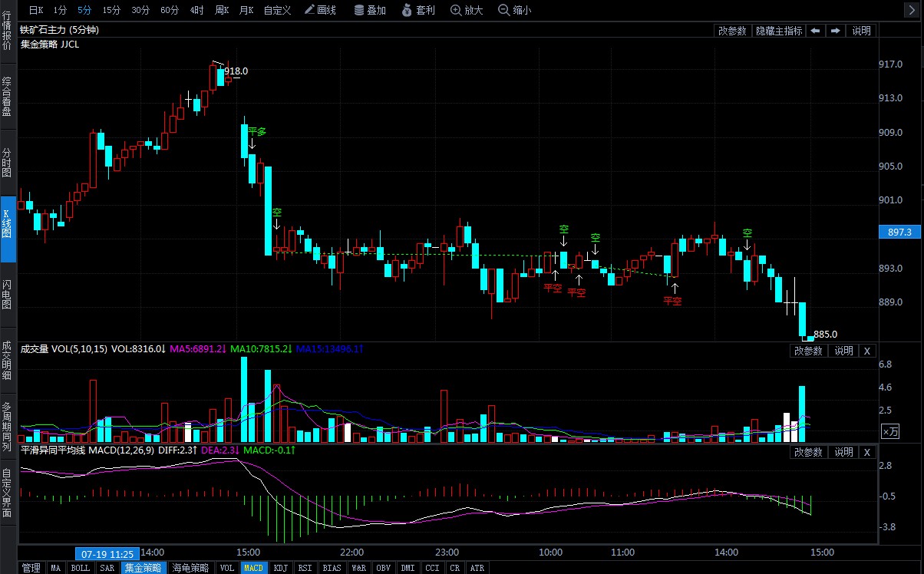Expand toolbar with top-right chevron arrow

[x=910, y=10]
